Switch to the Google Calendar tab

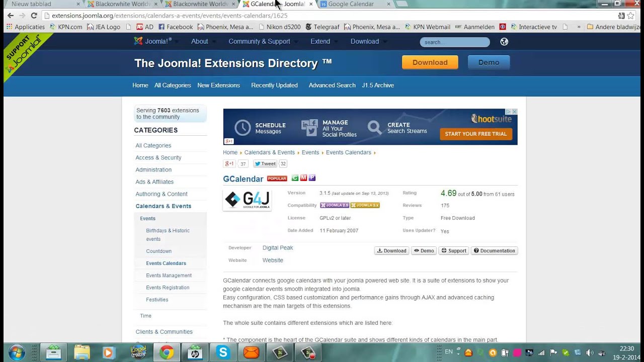pos(354,4)
